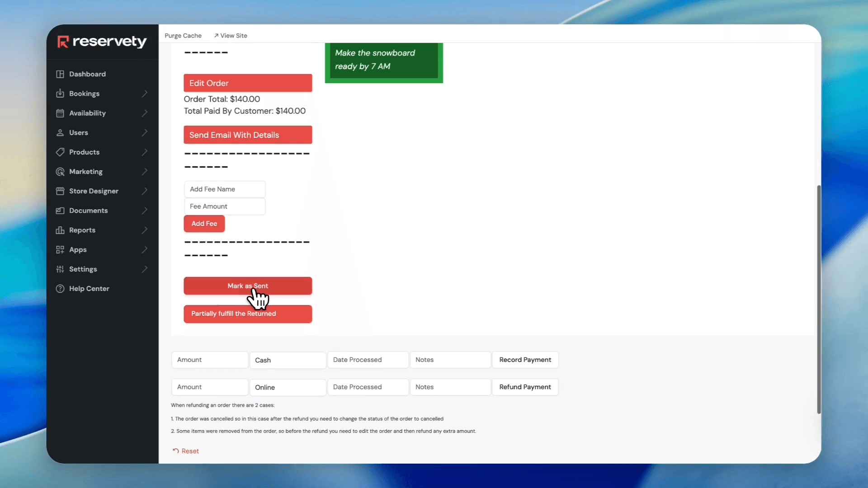Open the Reports menu item
Image resolution: width=868 pixels, height=488 pixels.
click(x=102, y=230)
